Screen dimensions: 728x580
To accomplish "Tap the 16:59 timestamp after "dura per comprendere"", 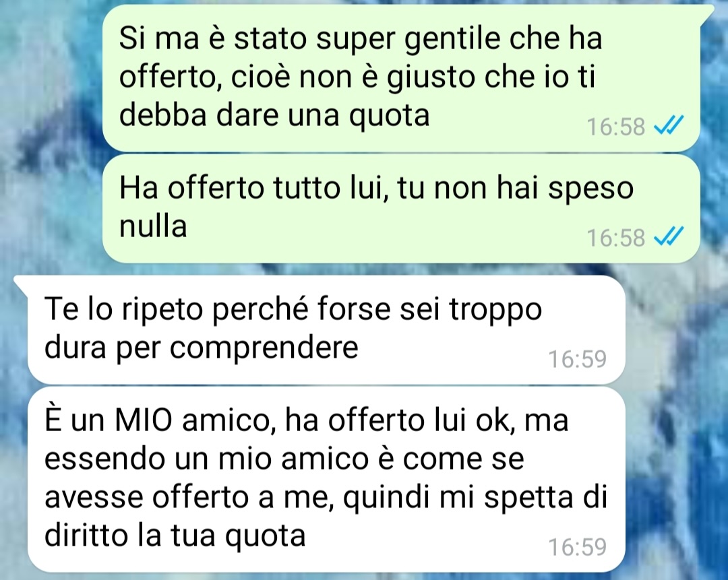I will pyautogui.click(x=577, y=359).
